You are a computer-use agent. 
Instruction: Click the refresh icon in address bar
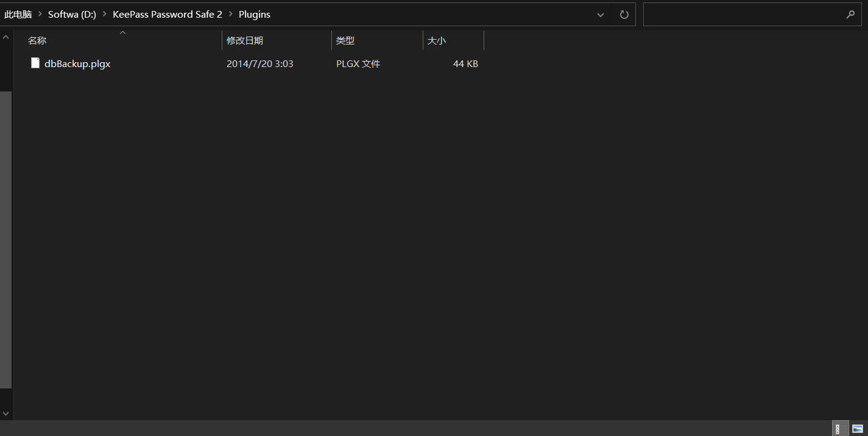tap(624, 15)
